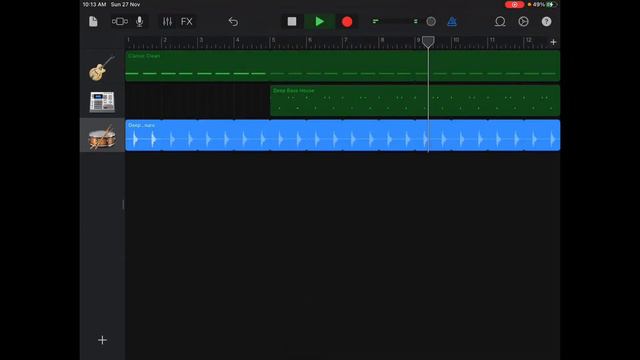
Task: Undo the last action
Action: coord(233,21)
